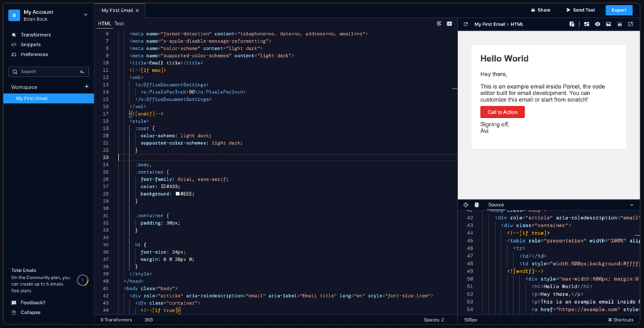Click the Send Test button
Screen dimensions: 644x328
click(580, 10)
